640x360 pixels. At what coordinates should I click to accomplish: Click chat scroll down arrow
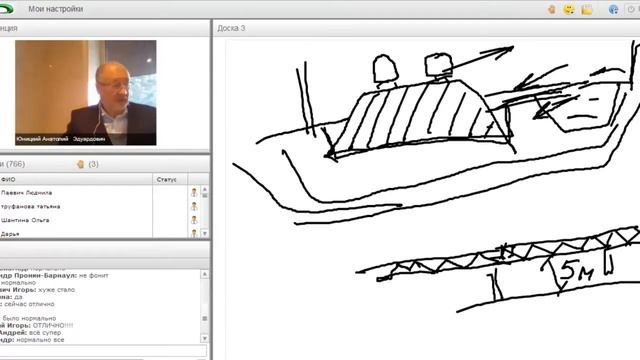point(204,338)
